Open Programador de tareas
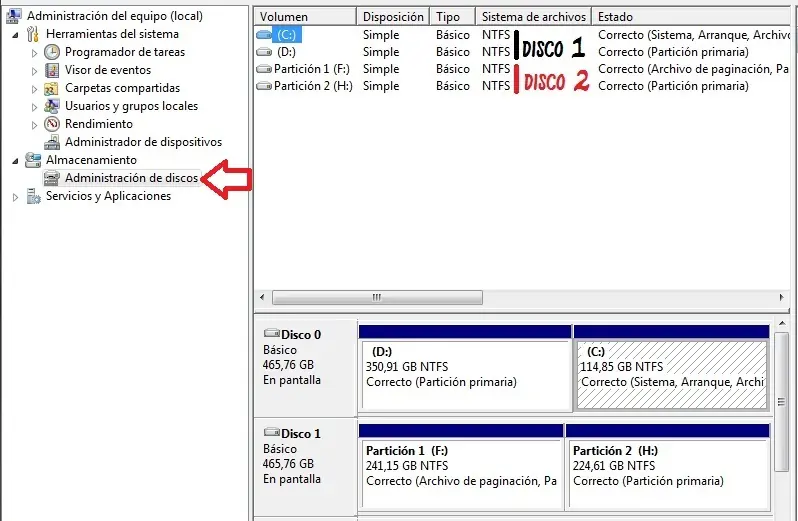The width and height of the screenshot is (798, 521). point(125,52)
